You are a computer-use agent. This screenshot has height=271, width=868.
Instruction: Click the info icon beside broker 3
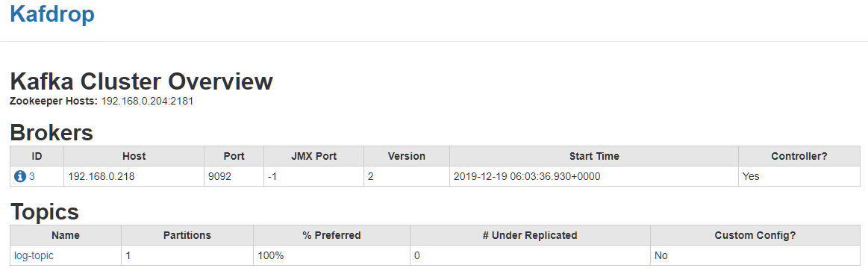20,177
